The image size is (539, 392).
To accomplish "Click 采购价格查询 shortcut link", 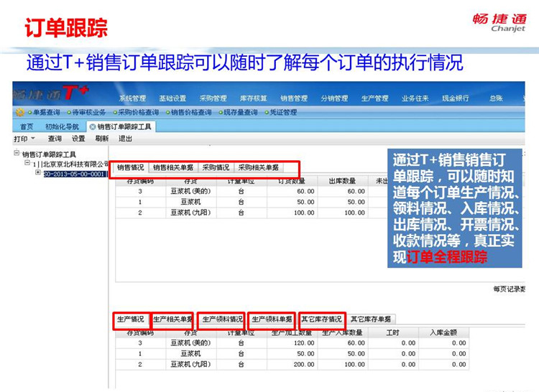I will 139,112.
